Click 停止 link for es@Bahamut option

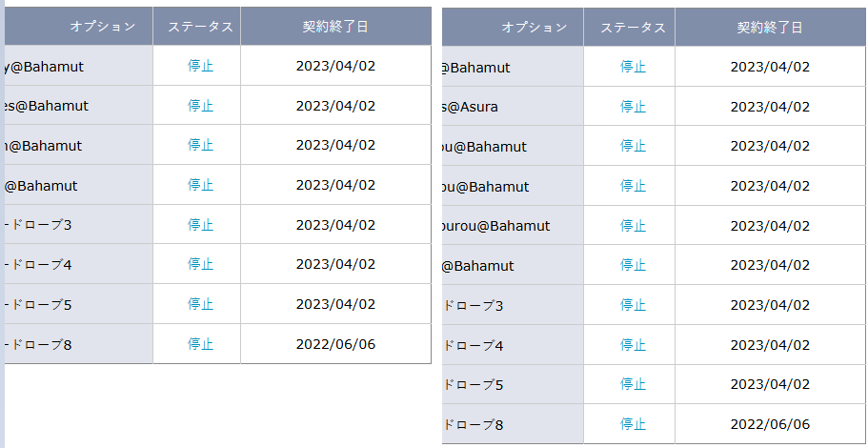pos(200,106)
